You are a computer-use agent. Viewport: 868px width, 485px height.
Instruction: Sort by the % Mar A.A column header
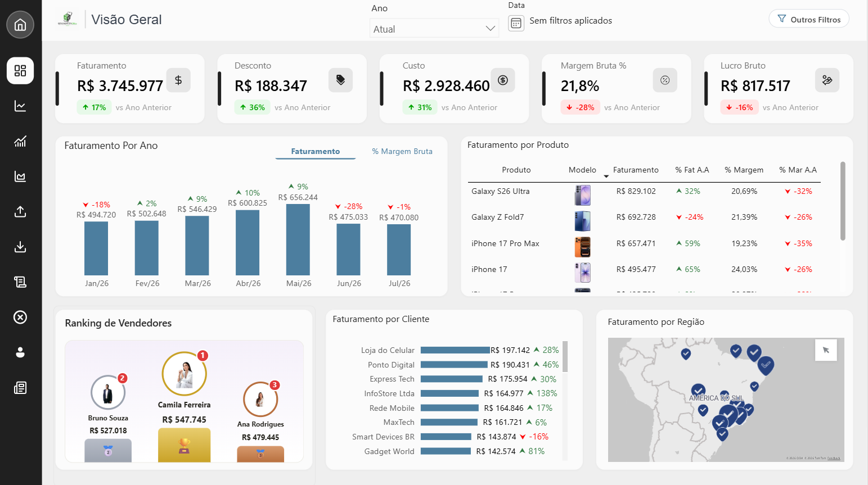pyautogui.click(x=798, y=170)
